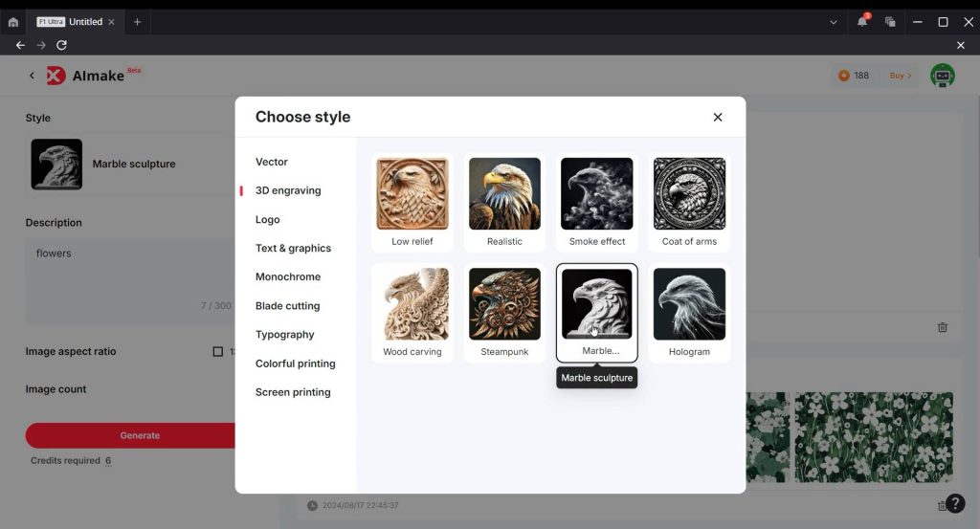Select the Logo category
Screen dimensions: 980x529
coord(268,220)
